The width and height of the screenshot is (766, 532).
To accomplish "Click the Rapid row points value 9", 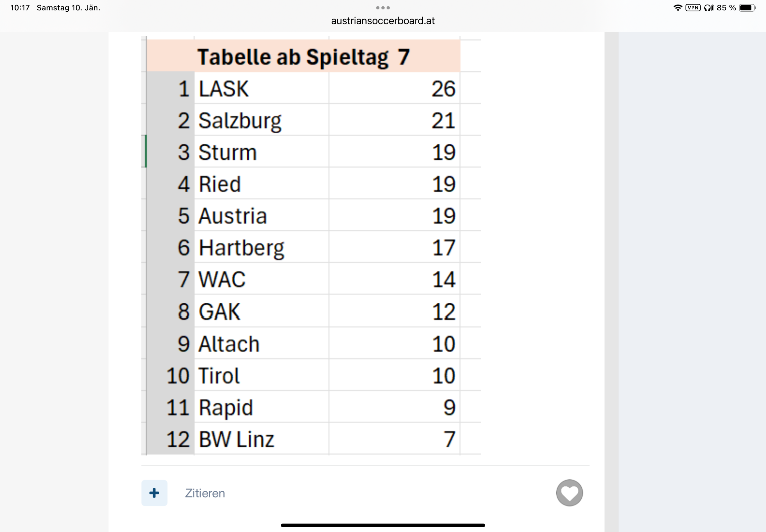I will [x=449, y=407].
